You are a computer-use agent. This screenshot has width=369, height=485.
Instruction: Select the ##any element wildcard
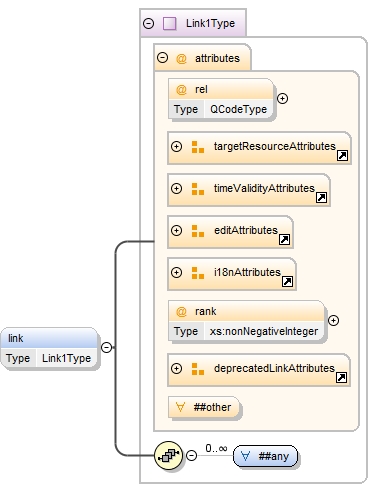(x=265, y=456)
